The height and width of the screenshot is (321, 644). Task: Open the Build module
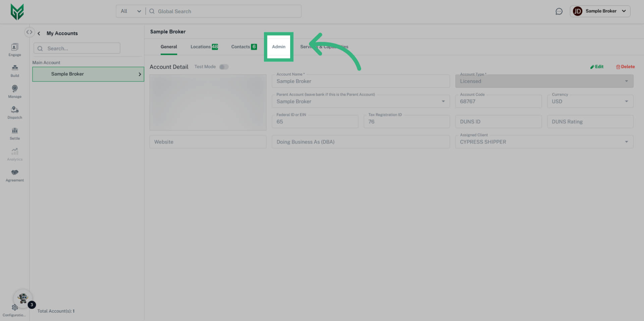15,71
